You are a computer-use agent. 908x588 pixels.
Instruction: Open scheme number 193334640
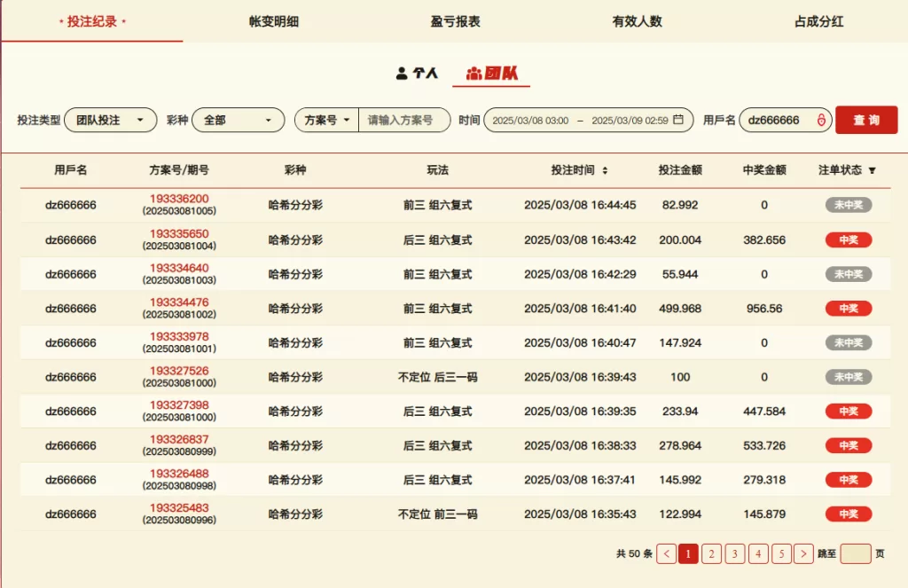(179, 268)
